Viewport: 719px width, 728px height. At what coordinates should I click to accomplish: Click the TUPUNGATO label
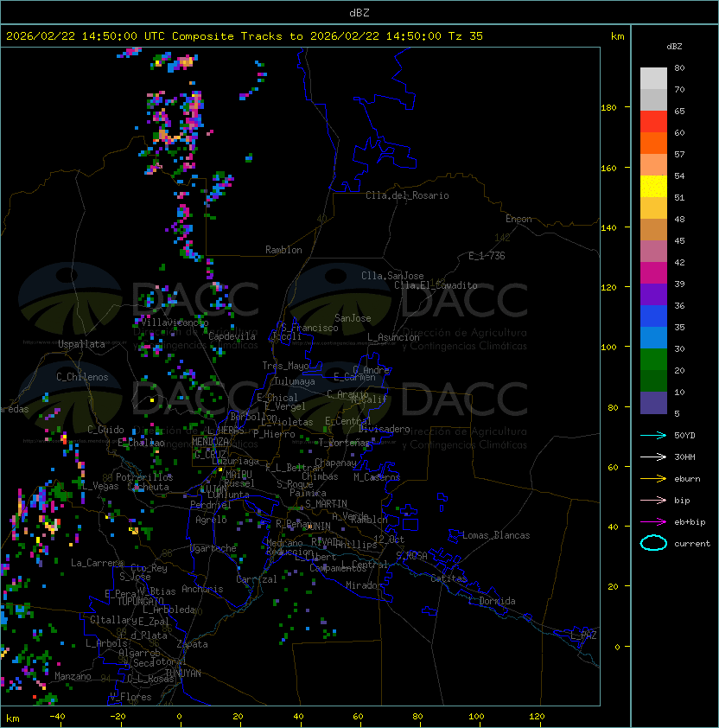coord(140,601)
